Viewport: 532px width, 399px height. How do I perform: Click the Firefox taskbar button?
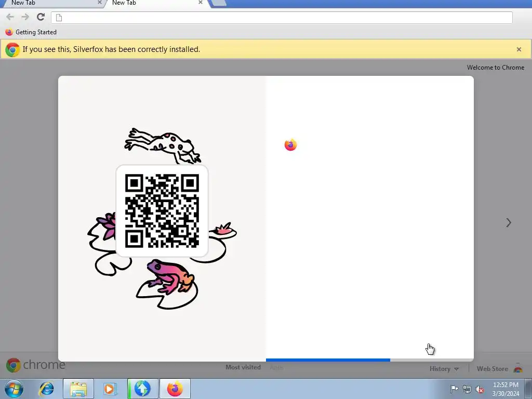[x=175, y=389]
